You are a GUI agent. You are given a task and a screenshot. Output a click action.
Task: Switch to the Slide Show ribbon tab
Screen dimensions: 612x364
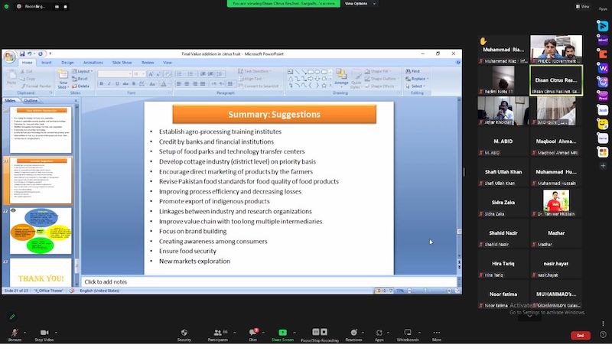point(122,63)
